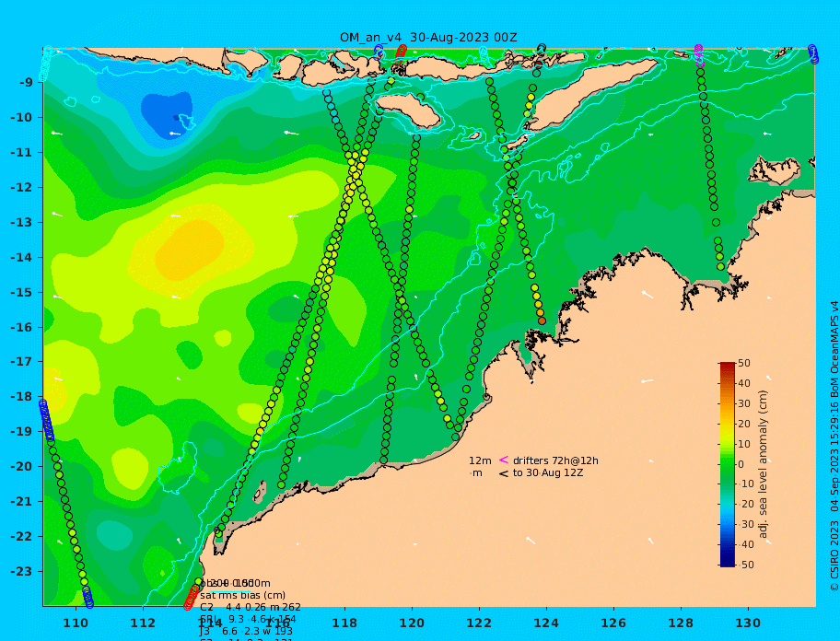Screen dimensions: 840x641
Task: Click the latitude -12 axis label
Action: (x=21, y=188)
